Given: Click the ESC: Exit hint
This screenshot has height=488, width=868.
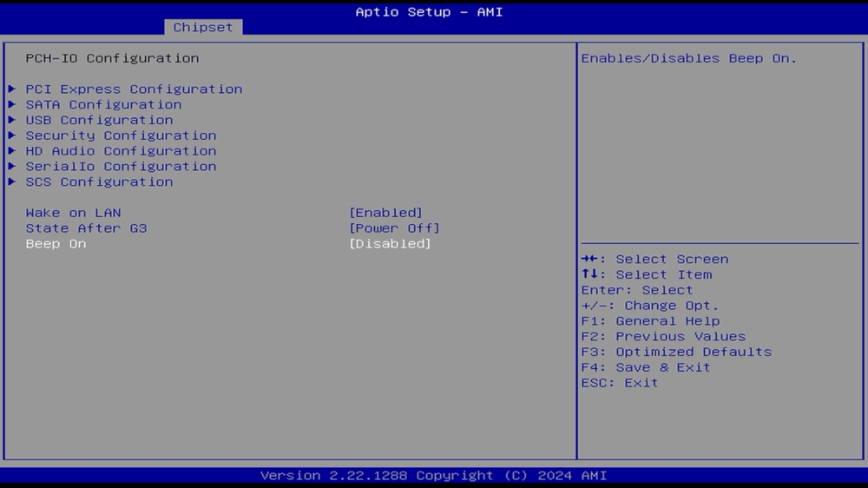Looking at the screenshot, I should [620, 383].
